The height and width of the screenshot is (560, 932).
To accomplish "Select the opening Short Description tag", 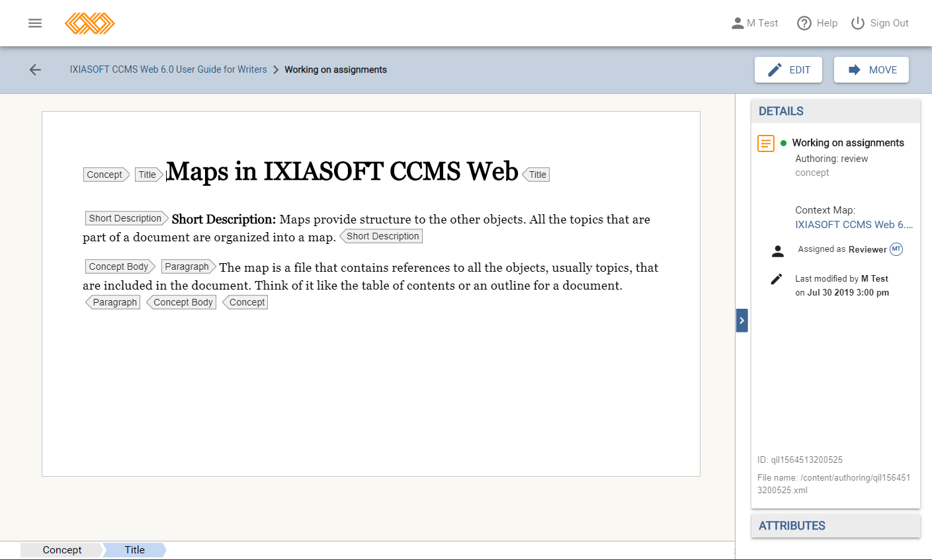I will [x=126, y=218].
